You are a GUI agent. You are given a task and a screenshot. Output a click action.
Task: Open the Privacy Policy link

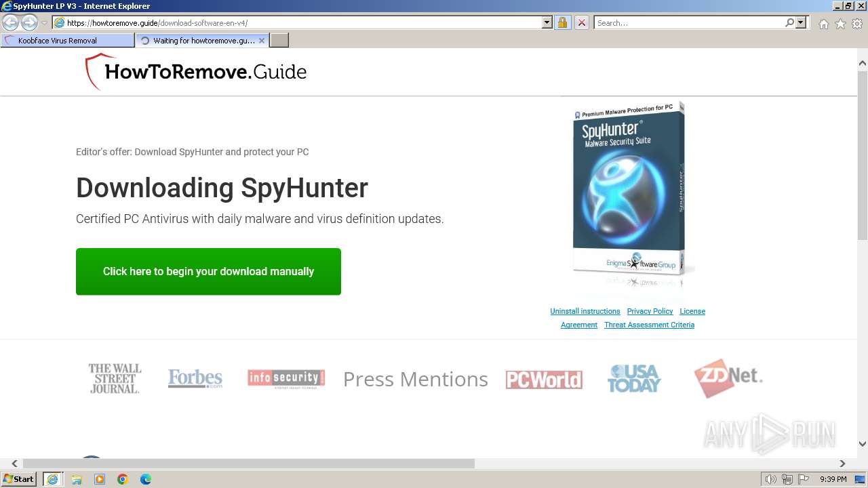(x=650, y=311)
